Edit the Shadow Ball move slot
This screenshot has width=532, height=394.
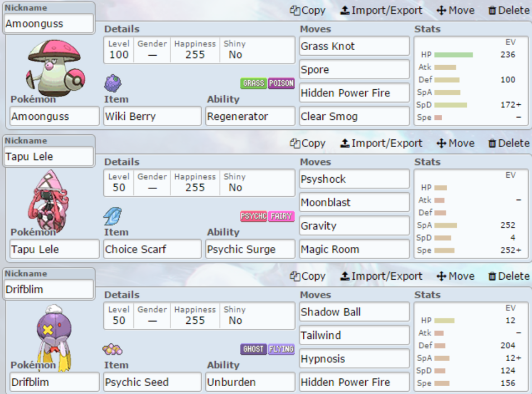[x=355, y=312]
